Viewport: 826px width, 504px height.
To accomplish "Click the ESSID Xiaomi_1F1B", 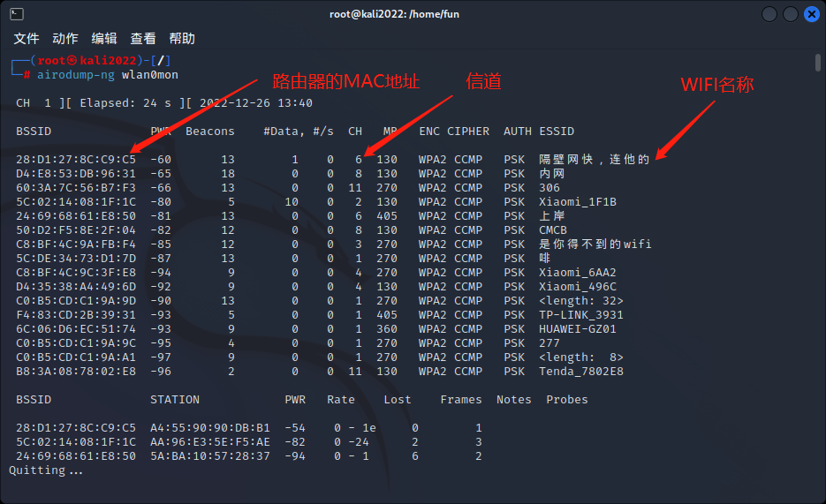I will point(578,202).
